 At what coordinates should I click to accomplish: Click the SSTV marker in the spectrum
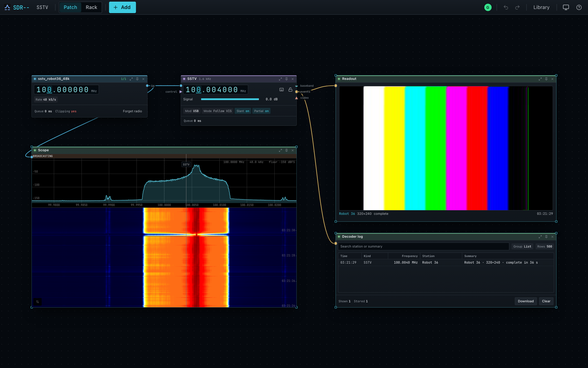tap(186, 164)
